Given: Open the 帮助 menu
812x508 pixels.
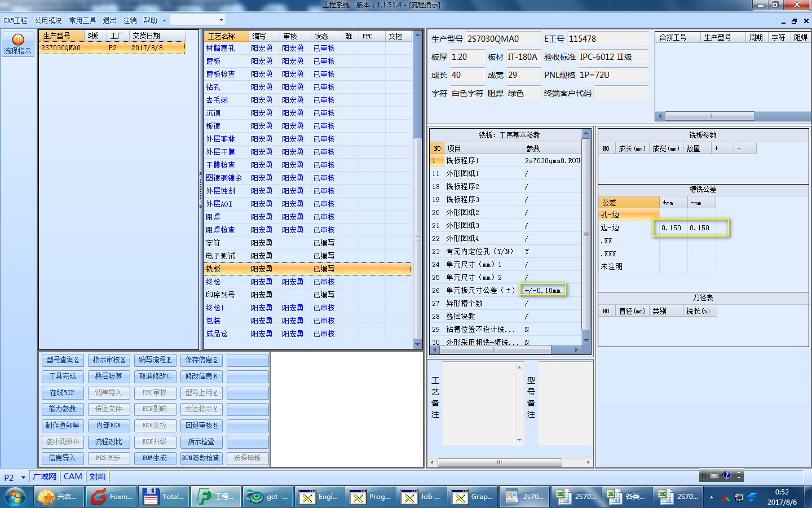Looking at the screenshot, I should point(150,20).
